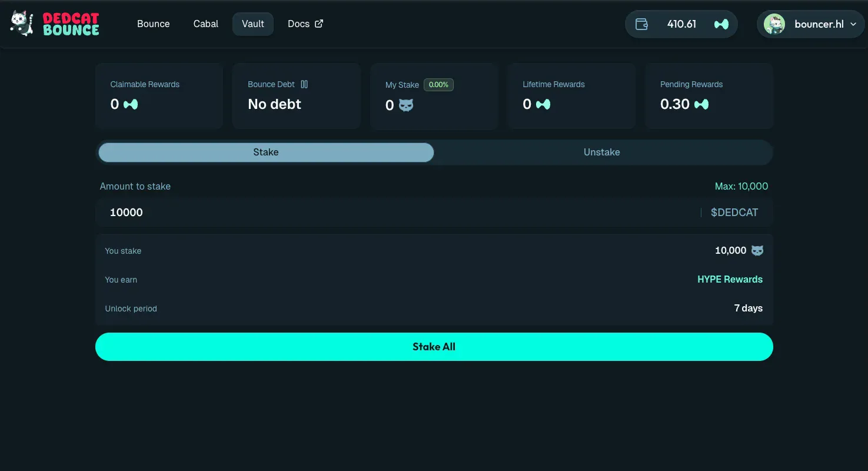This screenshot has height=471, width=868.
Task: Click the wallet icon in header
Action: (641, 24)
